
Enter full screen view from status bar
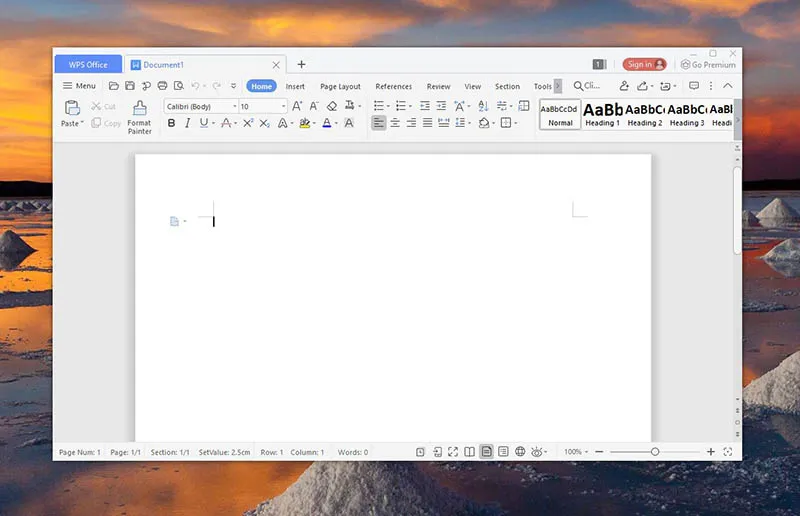(453, 452)
